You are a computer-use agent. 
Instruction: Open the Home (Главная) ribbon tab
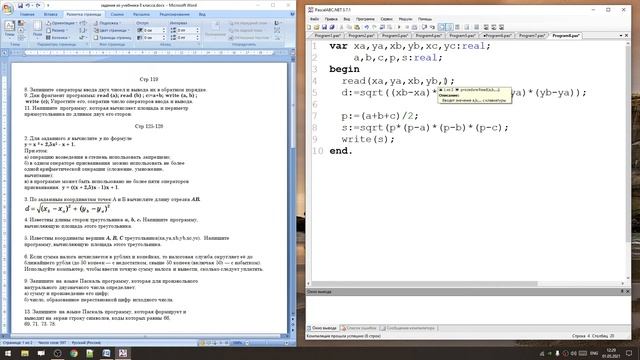click(x=27, y=14)
